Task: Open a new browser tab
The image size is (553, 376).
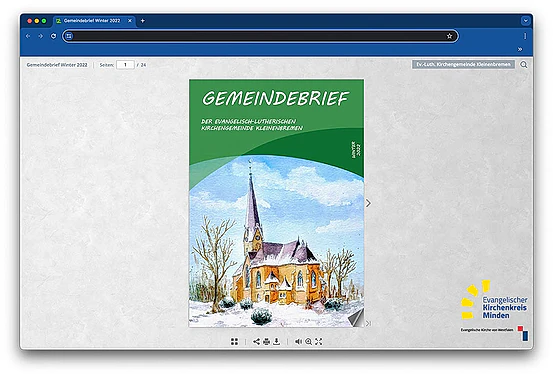Action: (x=142, y=21)
